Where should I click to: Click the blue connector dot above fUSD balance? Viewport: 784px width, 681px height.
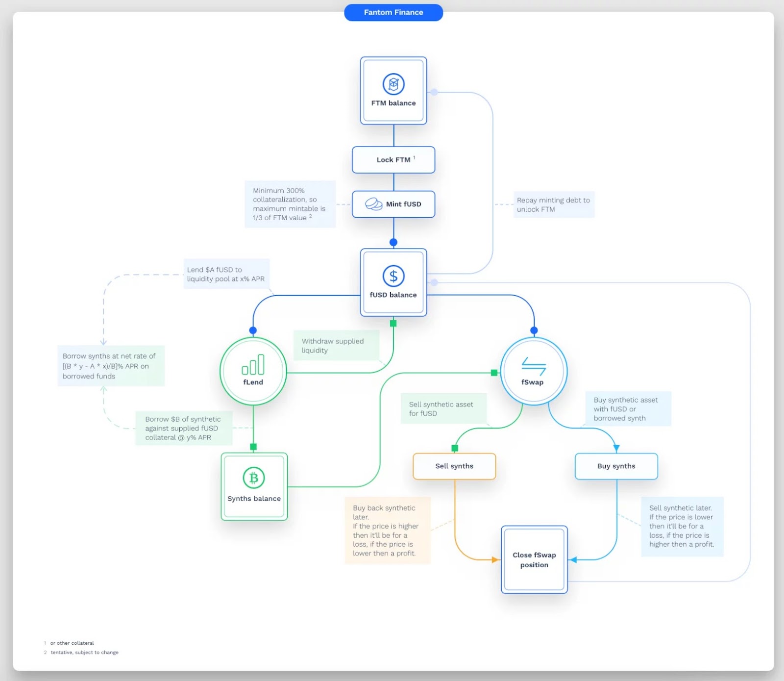(x=393, y=242)
